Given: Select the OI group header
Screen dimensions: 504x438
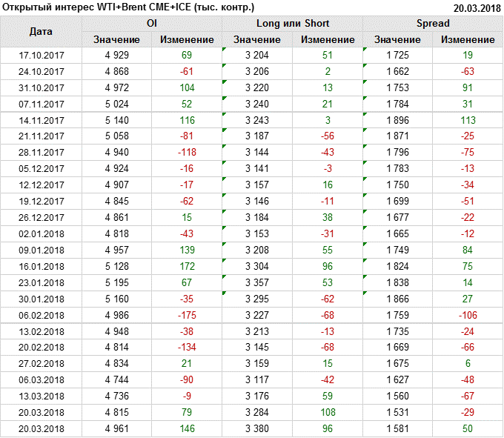Looking at the screenshot, I should click(151, 24).
